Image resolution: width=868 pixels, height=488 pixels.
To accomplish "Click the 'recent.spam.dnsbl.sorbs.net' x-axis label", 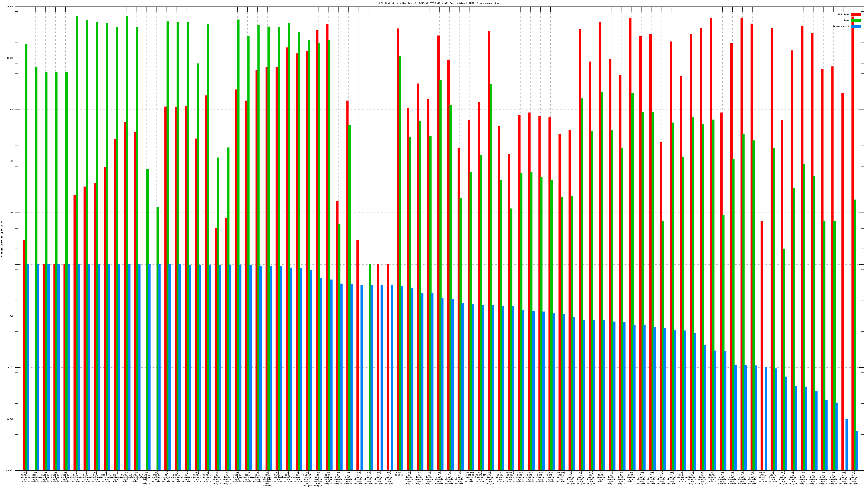I will (308, 479).
